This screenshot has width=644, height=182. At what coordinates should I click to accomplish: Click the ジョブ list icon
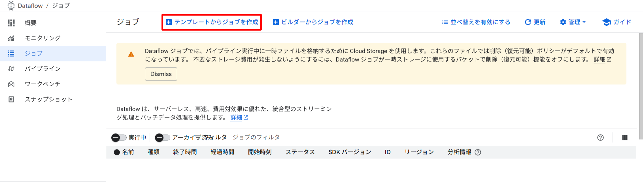[11, 53]
